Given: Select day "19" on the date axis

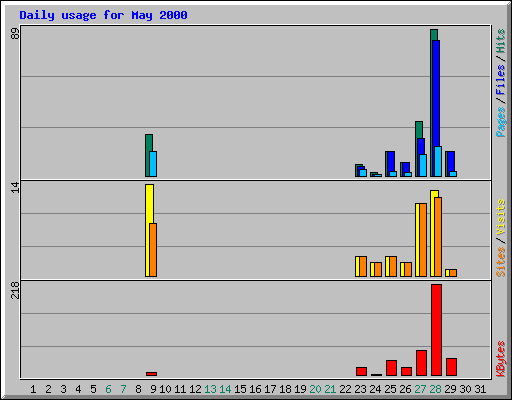Looking at the screenshot, I should (300, 389).
